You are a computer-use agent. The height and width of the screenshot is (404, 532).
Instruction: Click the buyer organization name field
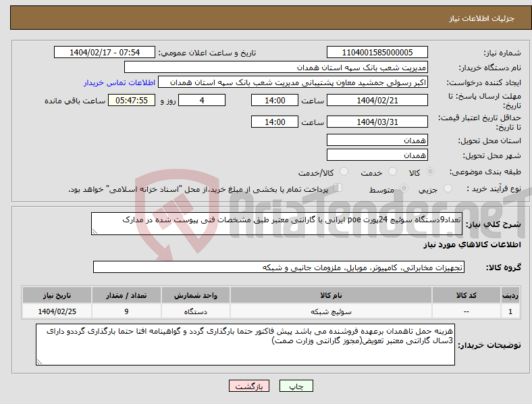[x=276, y=67]
